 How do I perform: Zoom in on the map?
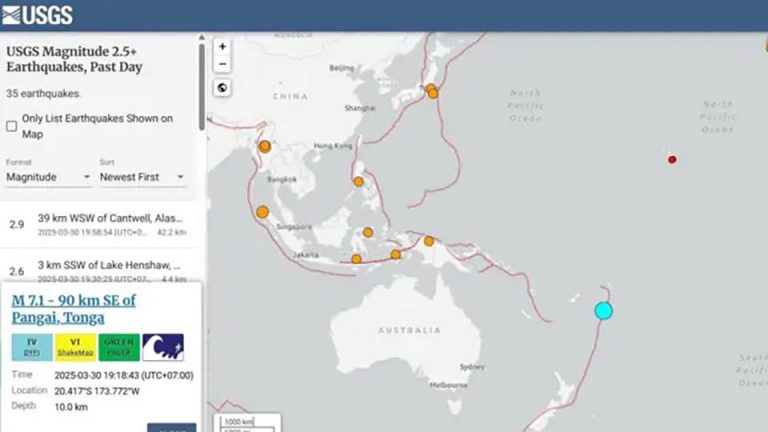pos(222,46)
